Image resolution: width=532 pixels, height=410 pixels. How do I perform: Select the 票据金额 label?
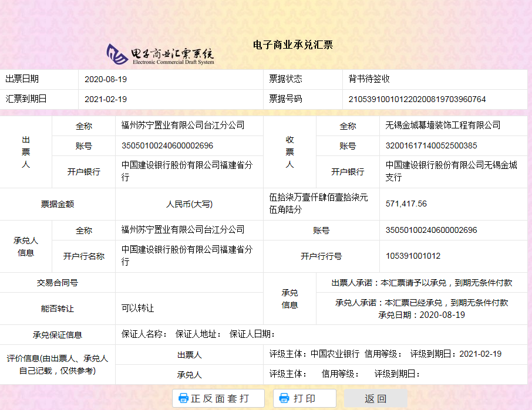58,204
